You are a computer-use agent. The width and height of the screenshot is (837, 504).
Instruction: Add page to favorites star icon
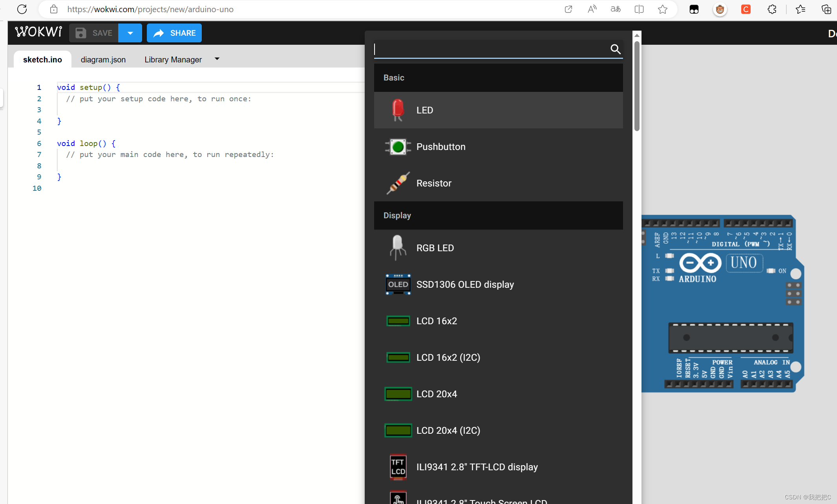click(663, 9)
